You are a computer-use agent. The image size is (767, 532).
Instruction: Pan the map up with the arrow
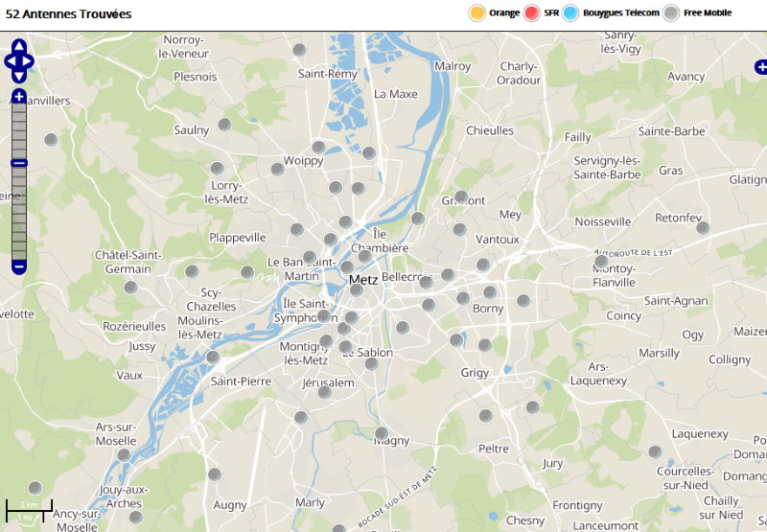[x=19, y=47]
